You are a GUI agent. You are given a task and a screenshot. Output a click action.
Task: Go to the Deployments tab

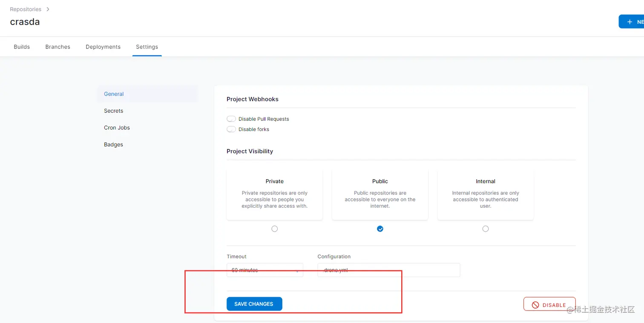point(103,47)
